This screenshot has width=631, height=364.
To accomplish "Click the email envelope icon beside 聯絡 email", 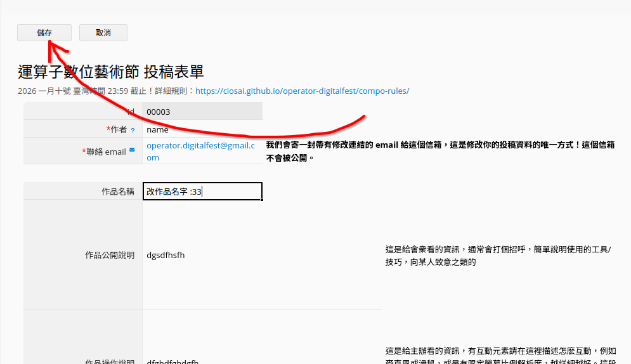I will [132, 150].
